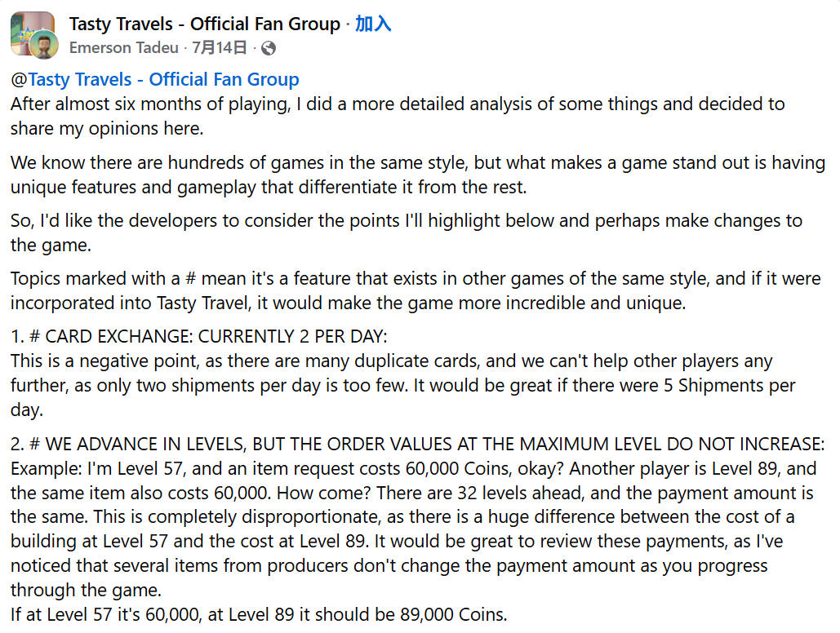
Task: Click the 7月14日 post date
Action: (x=219, y=48)
